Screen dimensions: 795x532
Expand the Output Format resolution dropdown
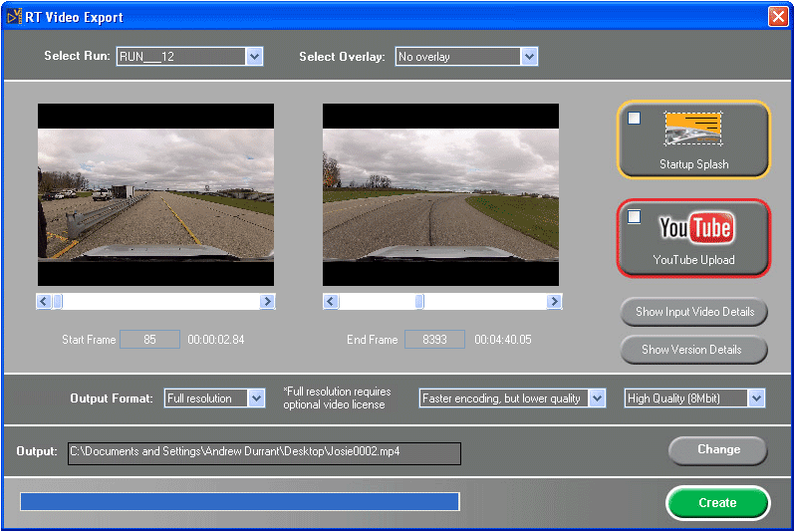[256, 399]
